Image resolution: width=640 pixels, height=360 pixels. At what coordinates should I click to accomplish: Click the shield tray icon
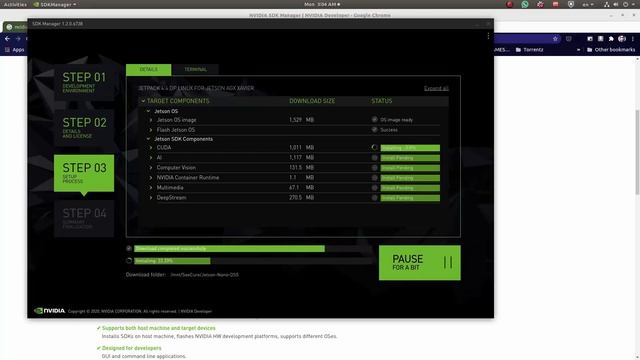(571, 4)
